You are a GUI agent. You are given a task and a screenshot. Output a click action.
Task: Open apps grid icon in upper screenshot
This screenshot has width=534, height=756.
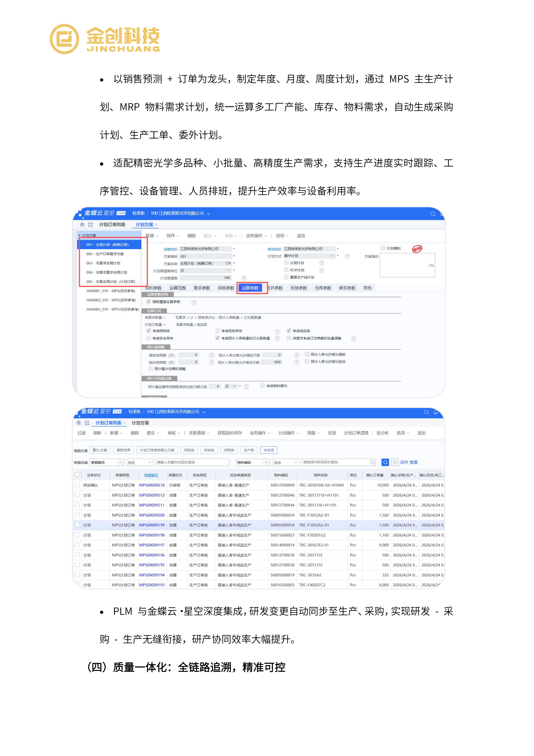91,225
